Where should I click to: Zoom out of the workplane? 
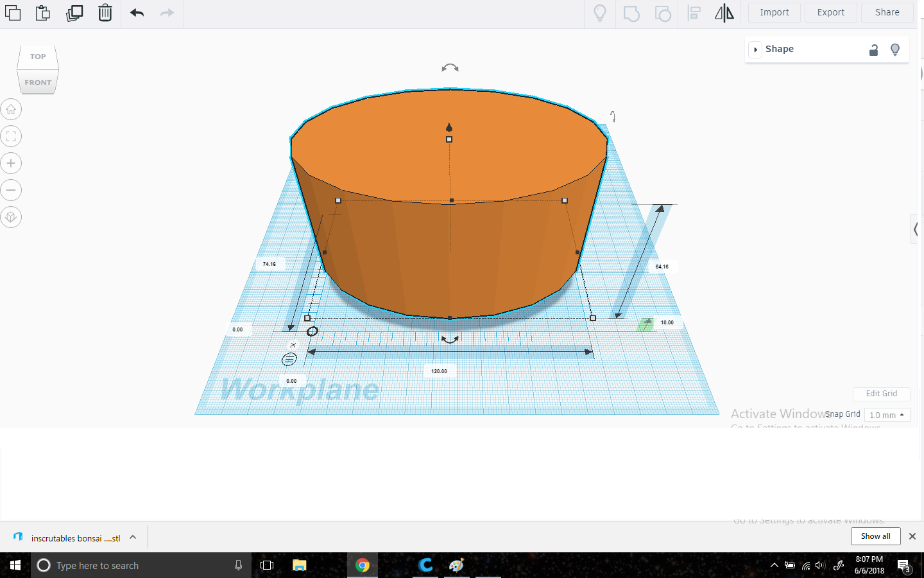(x=11, y=190)
